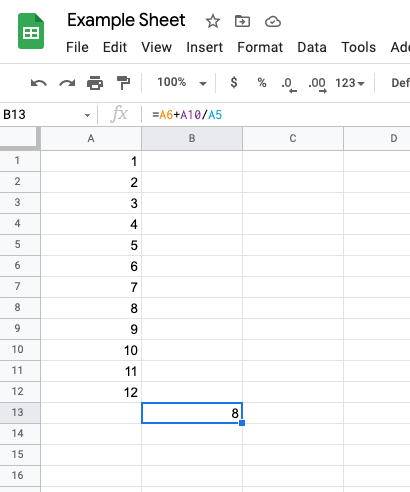410x492 pixels.
Task: Open the 100% zoom dropdown
Action: coord(182,82)
